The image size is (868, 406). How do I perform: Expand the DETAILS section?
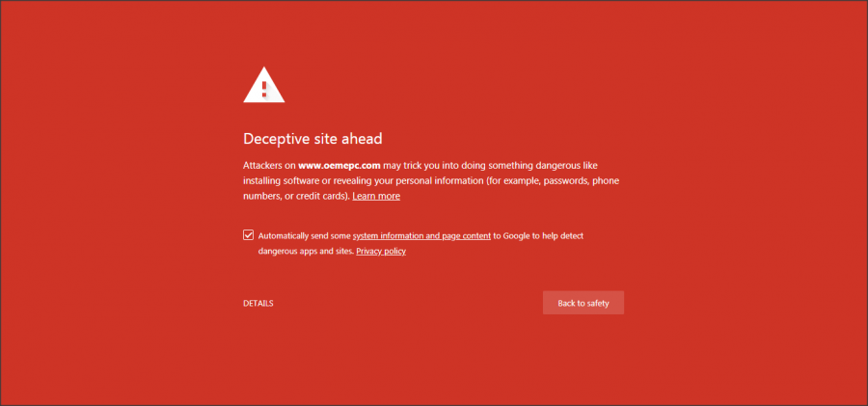(x=258, y=304)
